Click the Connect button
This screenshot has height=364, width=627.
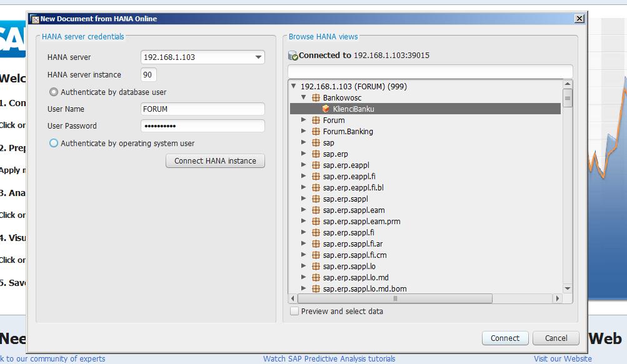tap(505, 338)
